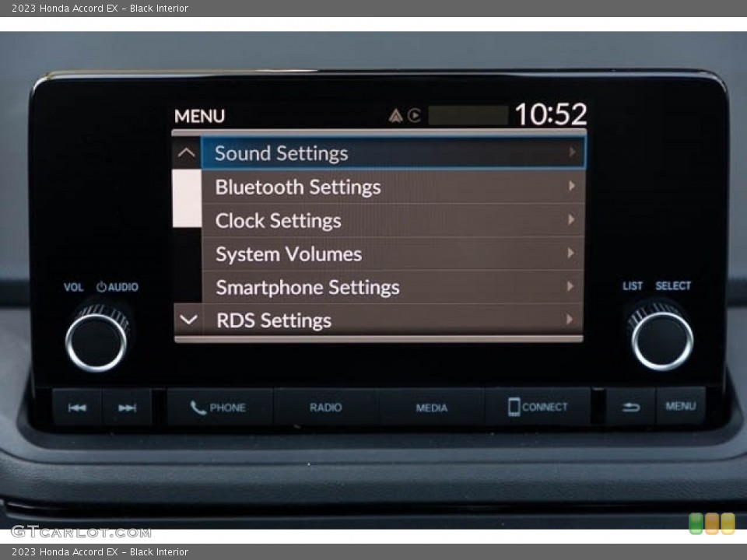747x560 pixels.
Task: Open System Volumes menu entry
Action: (x=394, y=254)
